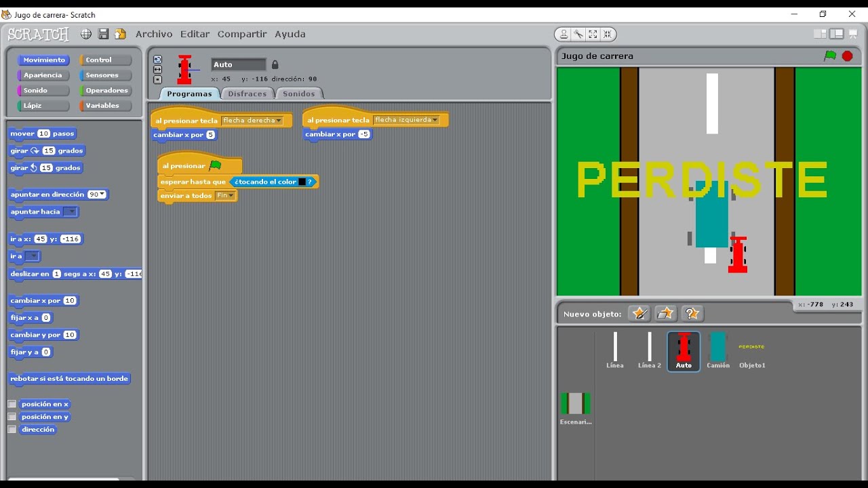
Task: Select the Camión sprite thumbnail
Action: click(718, 350)
